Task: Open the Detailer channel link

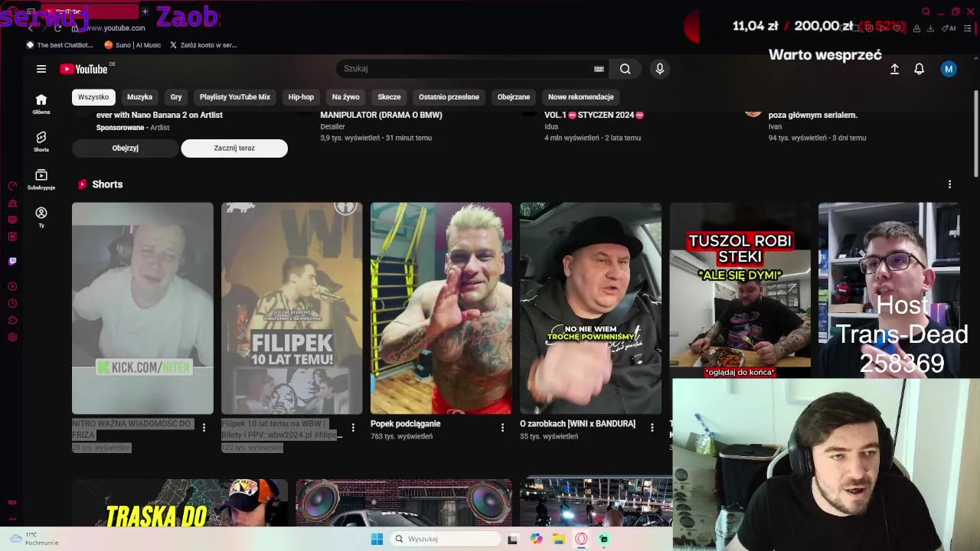Action: click(x=332, y=127)
